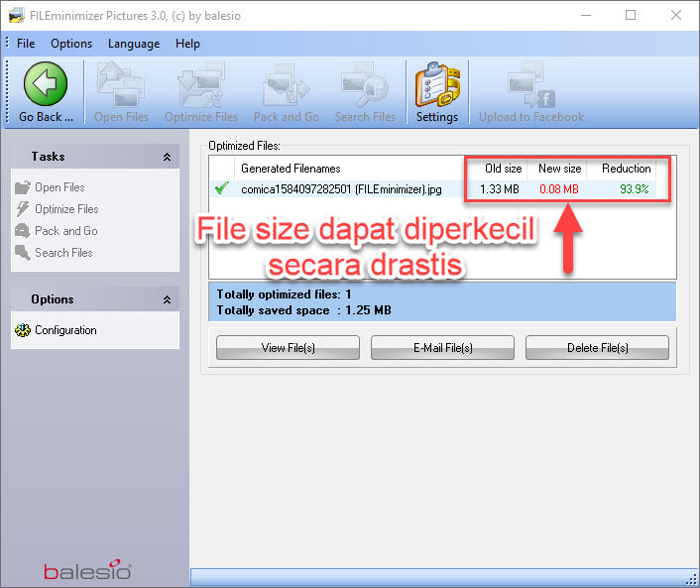The width and height of the screenshot is (700, 588).
Task: Open Settings clipboard icon in toolbar
Action: pos(437,85)
